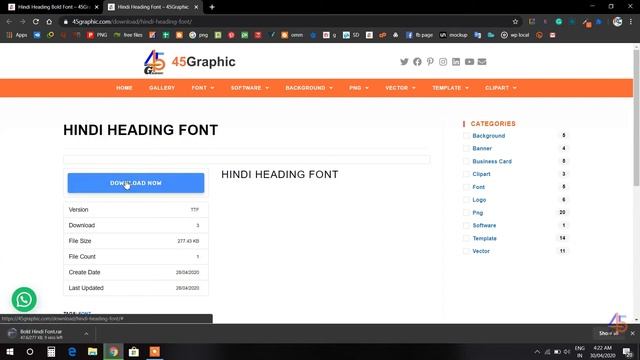Open the Pinterest social icon
This screenshot has height=360, width=640.
(430, 62)
